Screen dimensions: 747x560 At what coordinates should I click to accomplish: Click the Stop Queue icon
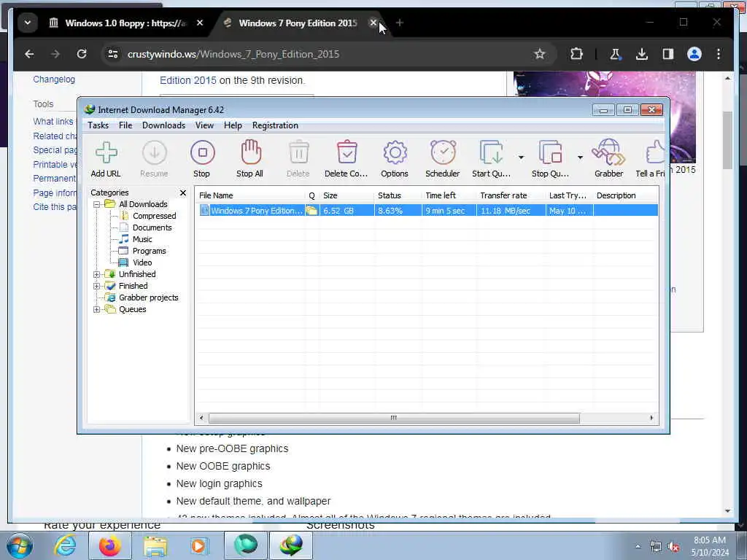pos(550,158)
